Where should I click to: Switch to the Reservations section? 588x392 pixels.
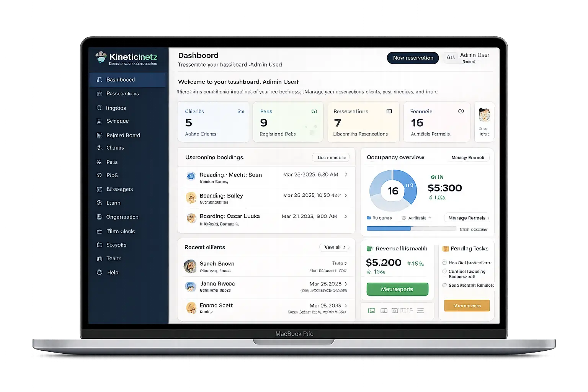99,93
